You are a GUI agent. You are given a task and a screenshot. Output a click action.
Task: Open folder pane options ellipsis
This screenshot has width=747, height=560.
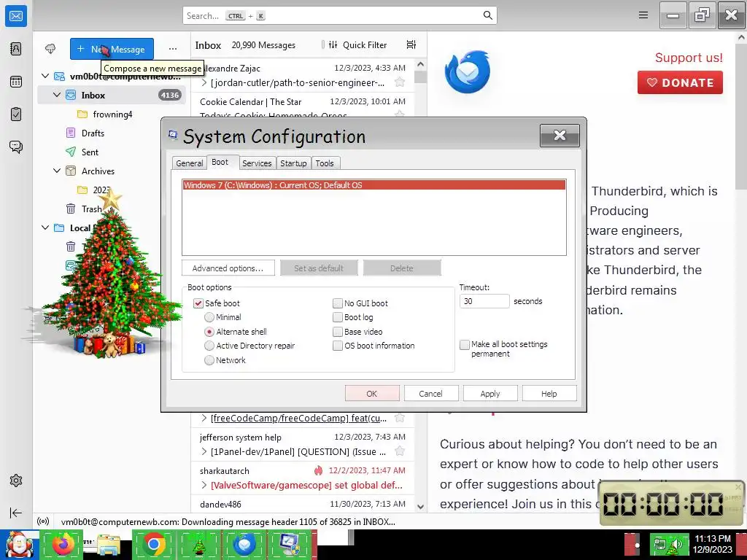pos(172,49)
